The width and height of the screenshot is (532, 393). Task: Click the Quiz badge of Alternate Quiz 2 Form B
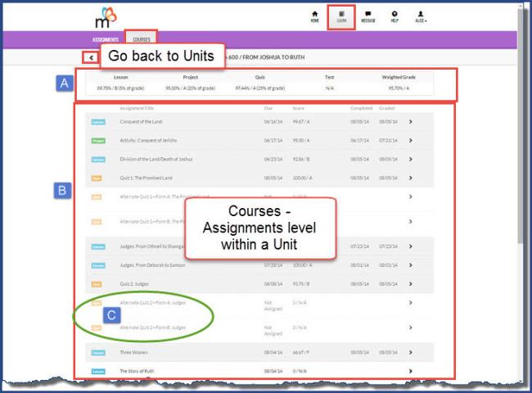(x=97, y=327)
